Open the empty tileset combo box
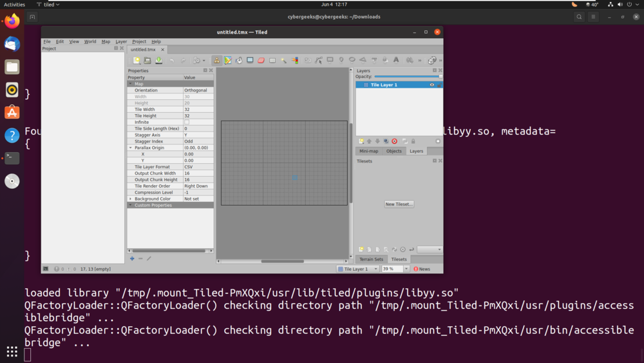 430,250
